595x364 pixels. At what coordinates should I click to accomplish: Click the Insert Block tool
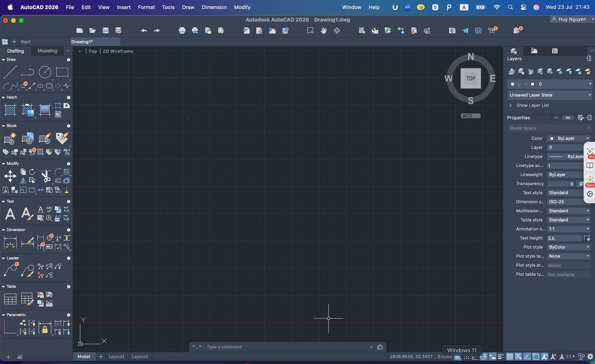click(x=28, y=138)
